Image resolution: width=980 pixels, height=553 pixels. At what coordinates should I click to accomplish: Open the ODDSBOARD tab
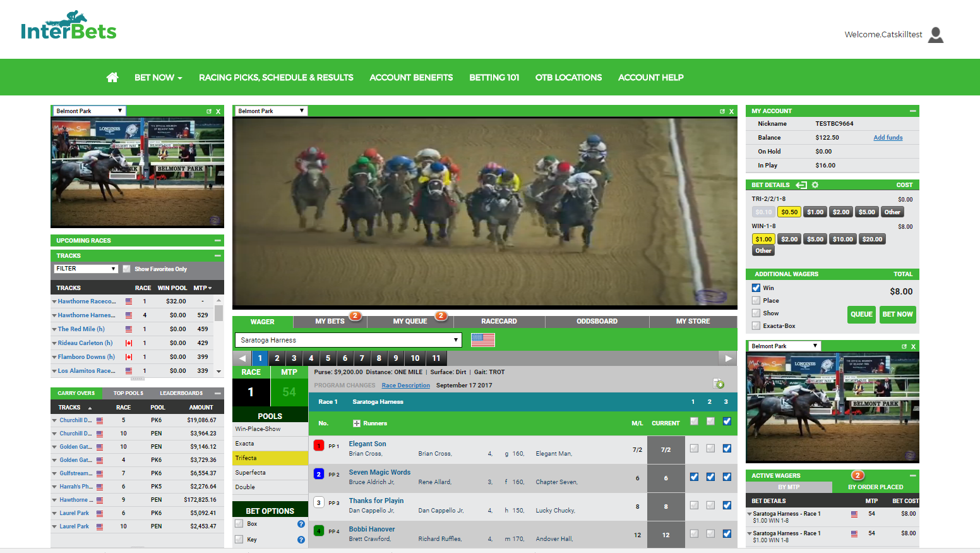coord(597,322)
